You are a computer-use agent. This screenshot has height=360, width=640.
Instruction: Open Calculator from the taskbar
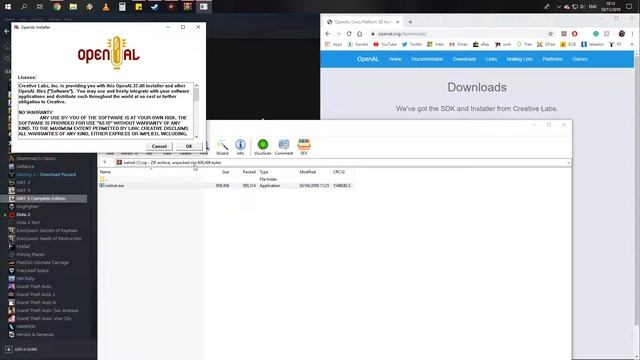(x=122, y=7)
